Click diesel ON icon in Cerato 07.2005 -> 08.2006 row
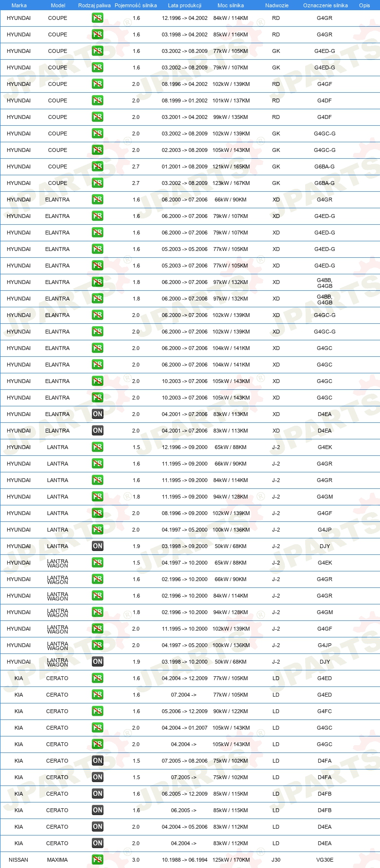 [x=98, y=761]
